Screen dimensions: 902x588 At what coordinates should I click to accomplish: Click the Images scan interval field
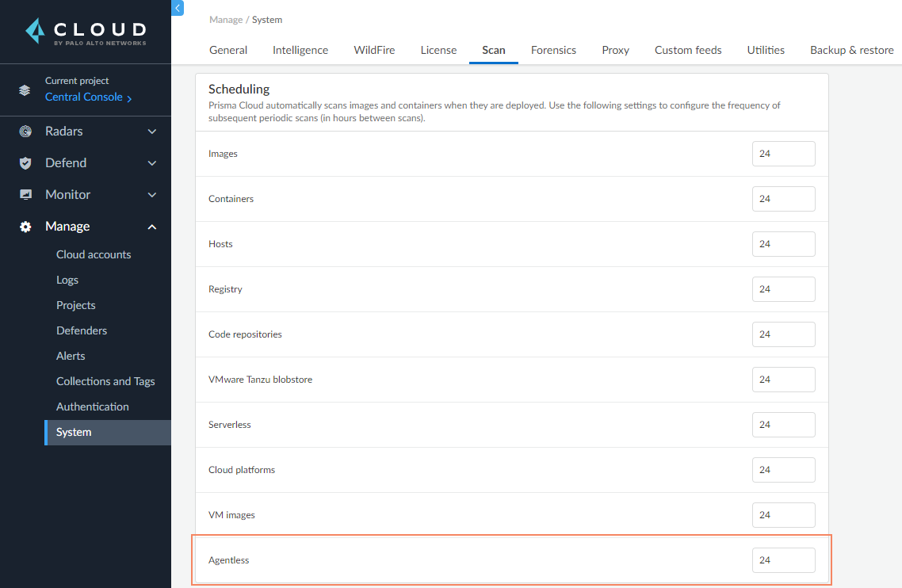coord(783,154)
